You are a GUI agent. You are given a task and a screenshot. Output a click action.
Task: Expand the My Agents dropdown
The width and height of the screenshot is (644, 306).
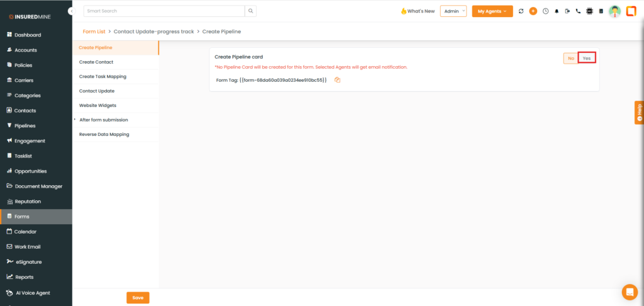[x=492, y=11]
